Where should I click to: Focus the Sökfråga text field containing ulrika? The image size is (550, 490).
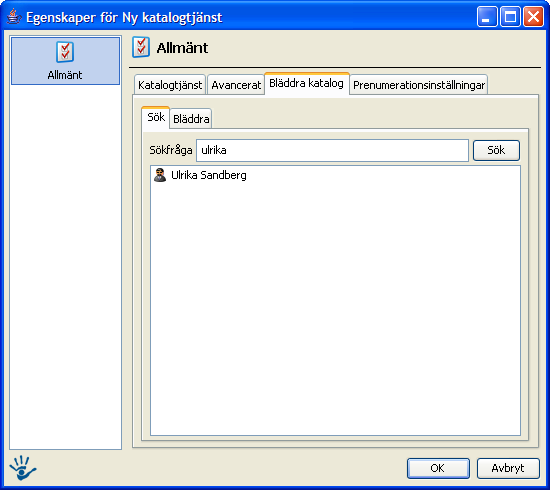click(x=332, y=150)
